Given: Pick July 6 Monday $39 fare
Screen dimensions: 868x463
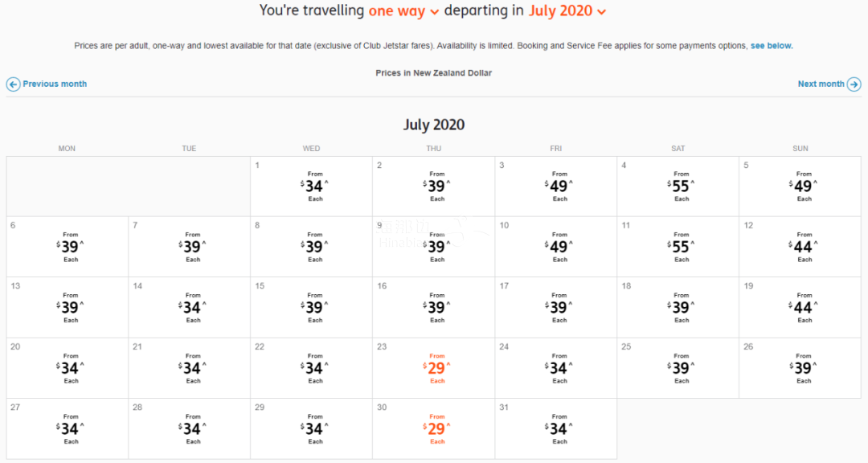Looking at the screenshot, I should click(x=67, y=247).
